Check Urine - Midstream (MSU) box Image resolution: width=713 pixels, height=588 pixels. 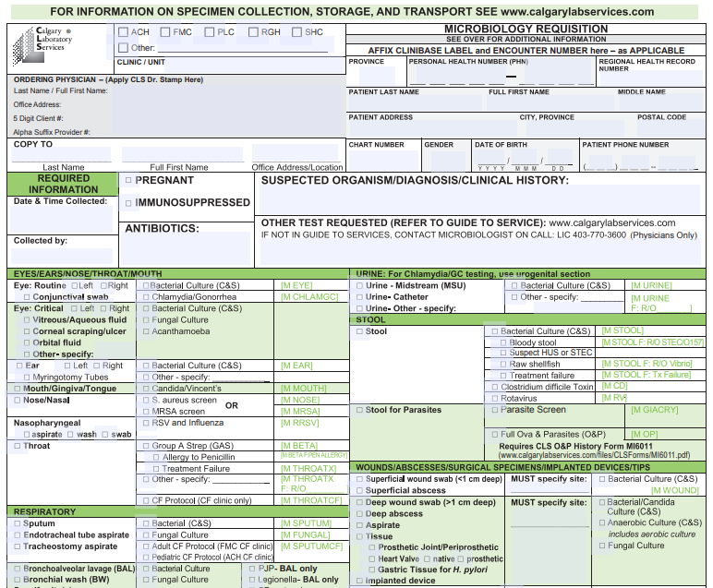pyautogui.click(x=359, y=286)
